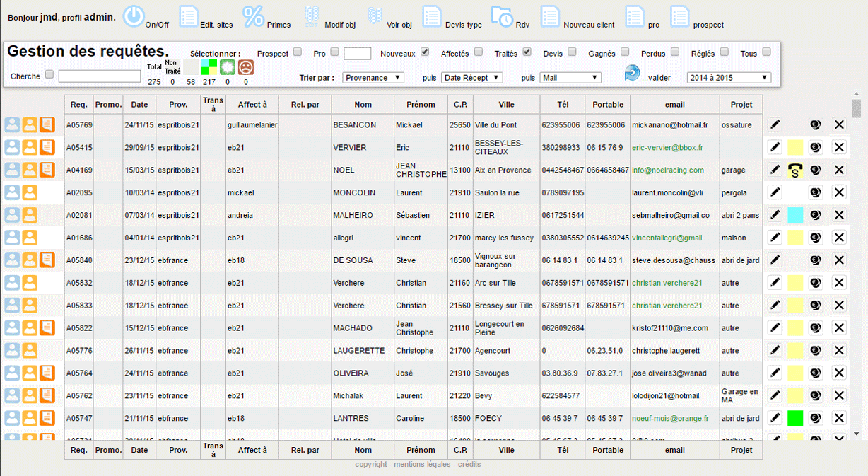The height and width of the screenshot is (476, 868).
Task: Check the Tous checkbox
Action: tap(766, 52)
